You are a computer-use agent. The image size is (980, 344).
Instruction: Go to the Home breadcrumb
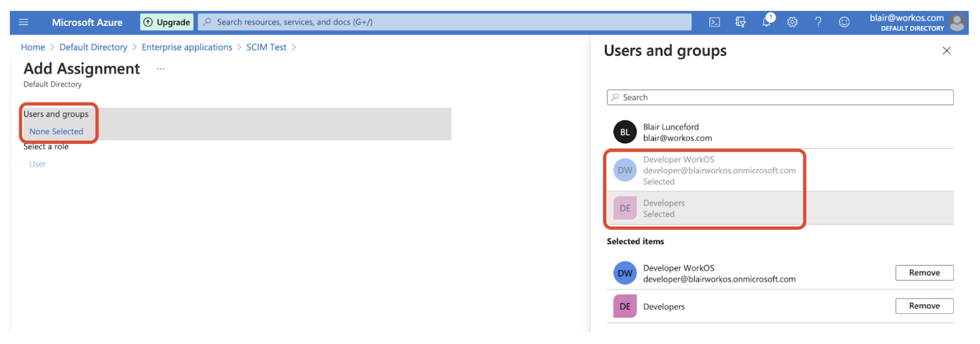33,47
